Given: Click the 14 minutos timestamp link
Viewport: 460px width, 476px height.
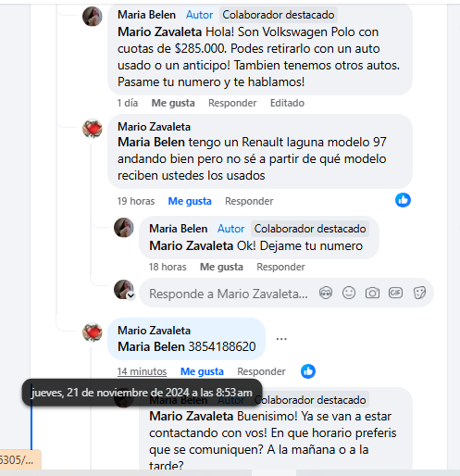Looking at the screenshot, I should [x=142, y=371].
